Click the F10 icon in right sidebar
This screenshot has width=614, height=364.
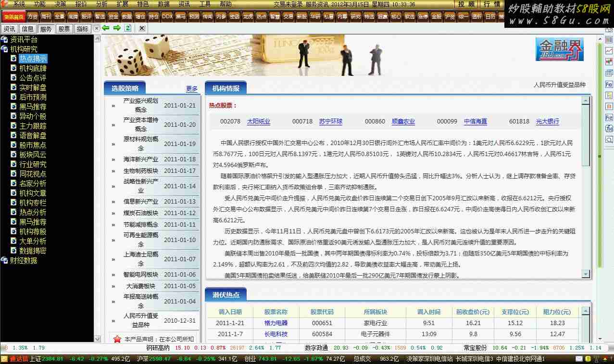click(x=609, y=85)
